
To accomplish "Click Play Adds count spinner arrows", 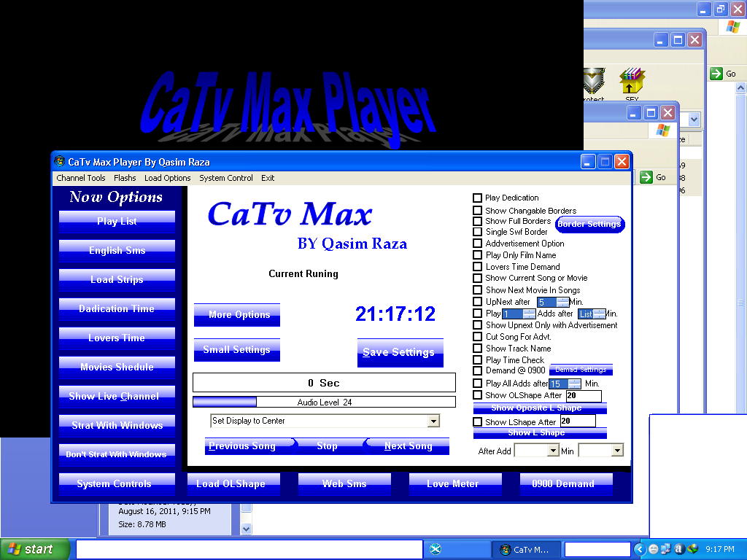I will pyautogui.click(x=530, y=314).
